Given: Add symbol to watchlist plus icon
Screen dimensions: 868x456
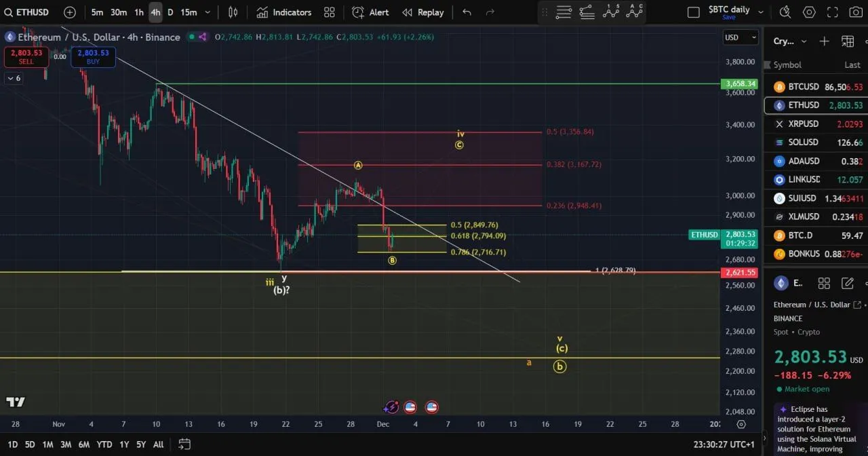Looking at the screenshot, I should [x=824, y=41].
